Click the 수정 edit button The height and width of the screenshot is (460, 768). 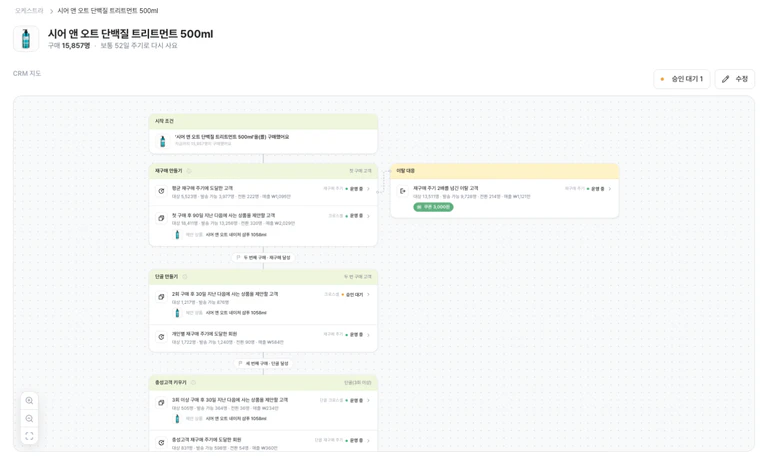tap(735, 79)
